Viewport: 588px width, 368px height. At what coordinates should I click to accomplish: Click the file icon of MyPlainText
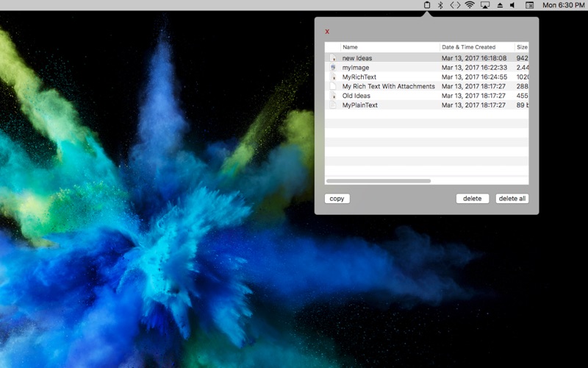(x=333, y=105)
